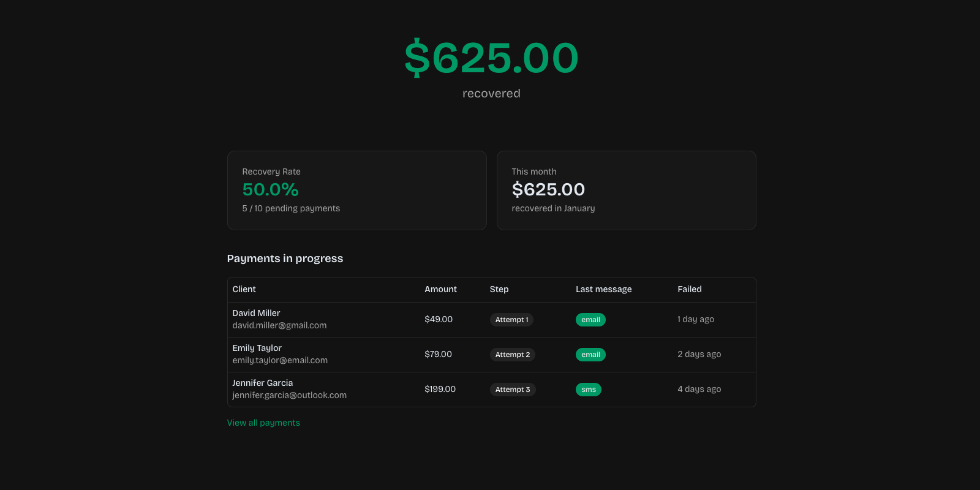The height and width of the screenshot is (490, 980).
Task: Select client name David Miller
Action: pos(256,313)
